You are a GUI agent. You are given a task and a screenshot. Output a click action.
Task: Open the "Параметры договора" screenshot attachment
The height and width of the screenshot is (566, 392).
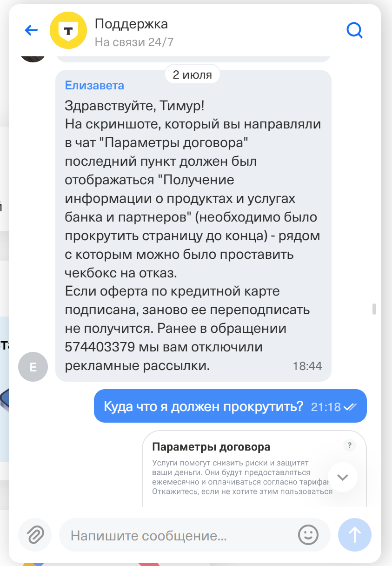254,469
